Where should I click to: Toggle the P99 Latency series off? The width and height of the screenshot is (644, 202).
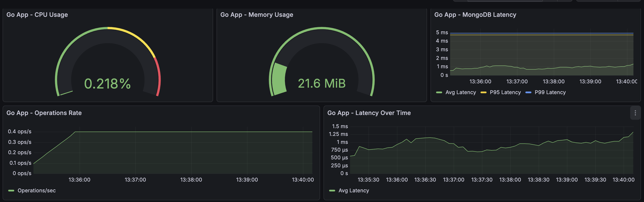click(x=550, y=92)
